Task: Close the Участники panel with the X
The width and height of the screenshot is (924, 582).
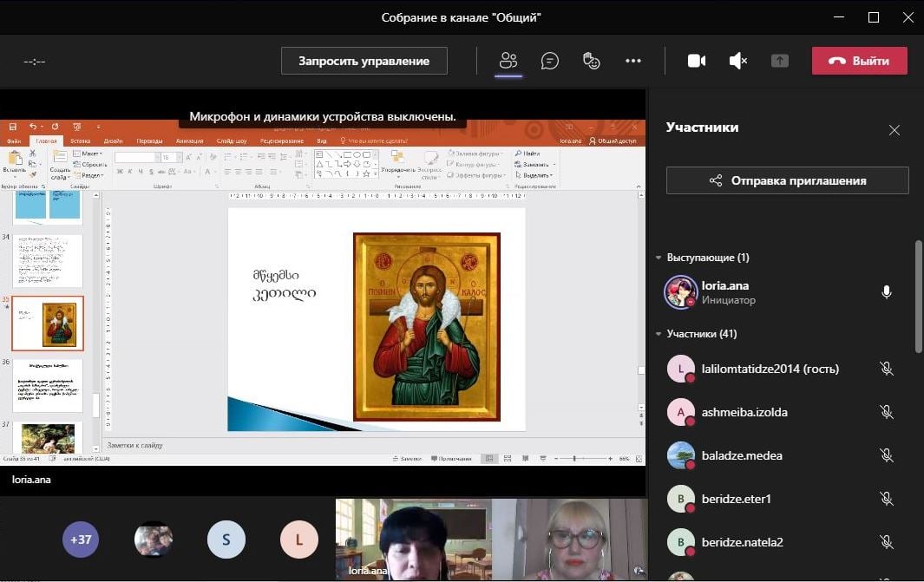Action: point(894,130)
